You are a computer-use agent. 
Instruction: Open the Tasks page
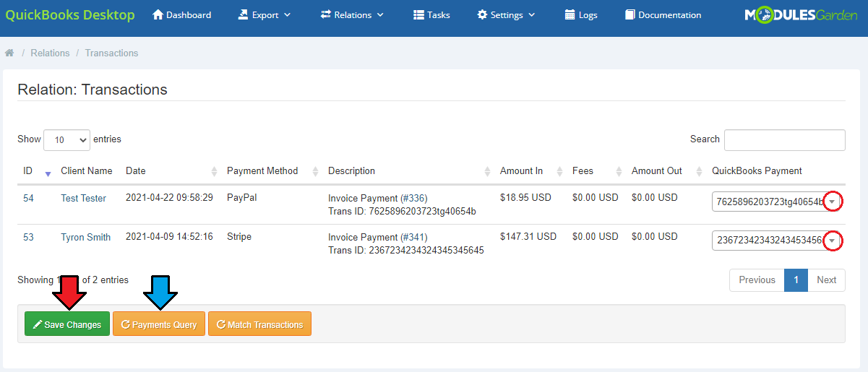coord(431,14)
